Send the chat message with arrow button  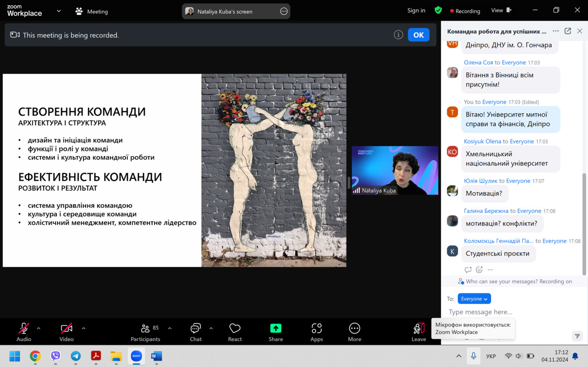tap(577, 336)
